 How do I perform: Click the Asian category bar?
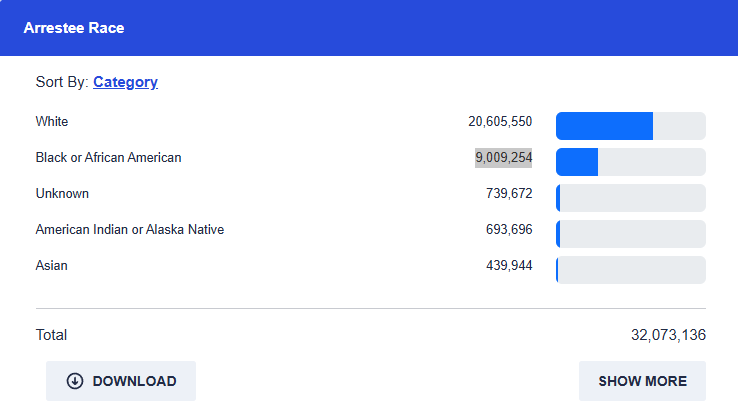click(630, 270)
